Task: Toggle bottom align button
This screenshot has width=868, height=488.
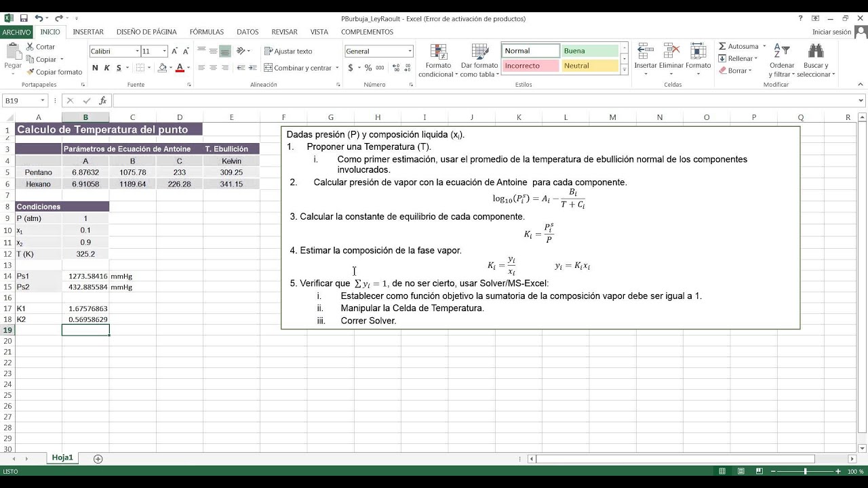Action: coord(225,51)
